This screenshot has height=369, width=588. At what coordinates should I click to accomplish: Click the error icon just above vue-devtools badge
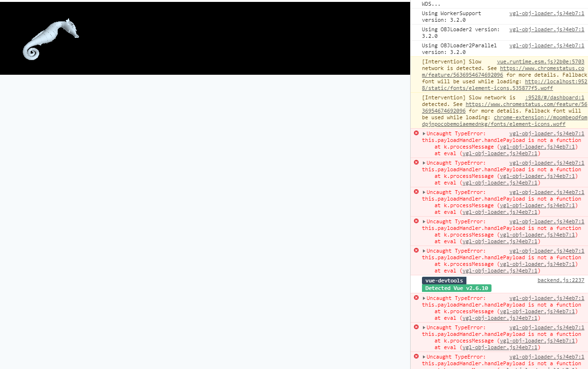point(416,250)
